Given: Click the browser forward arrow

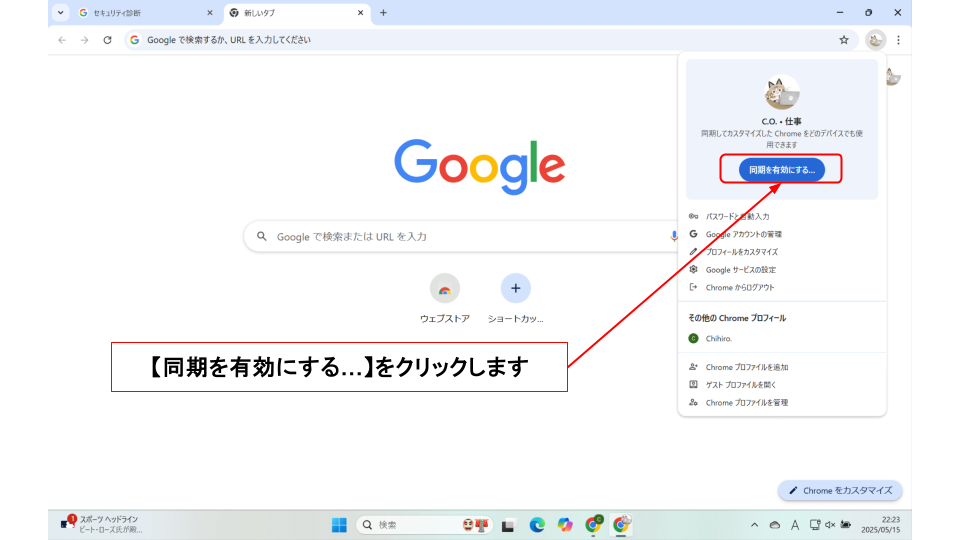Looking at the screenshot, I should (x=84, y=40).
